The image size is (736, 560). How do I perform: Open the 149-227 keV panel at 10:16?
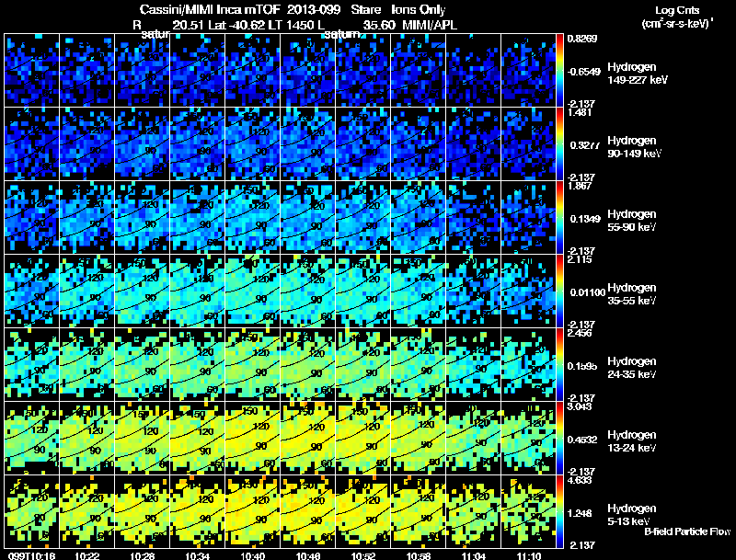tap(31, 71)
